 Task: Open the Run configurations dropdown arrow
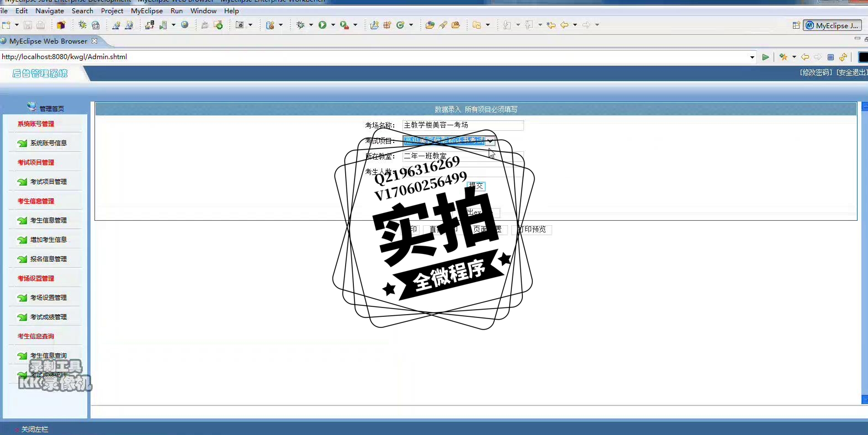pyautogui.click(x=333, y=25)
